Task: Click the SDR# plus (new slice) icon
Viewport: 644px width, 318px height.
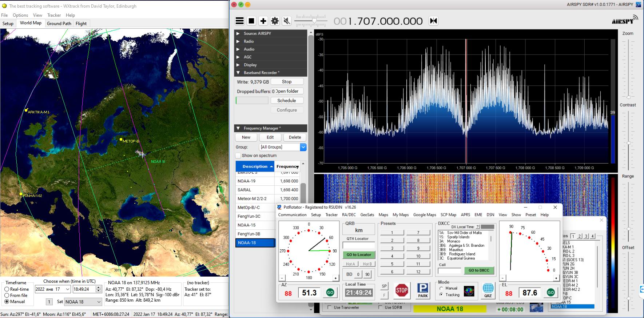Action: coord(263,21)
